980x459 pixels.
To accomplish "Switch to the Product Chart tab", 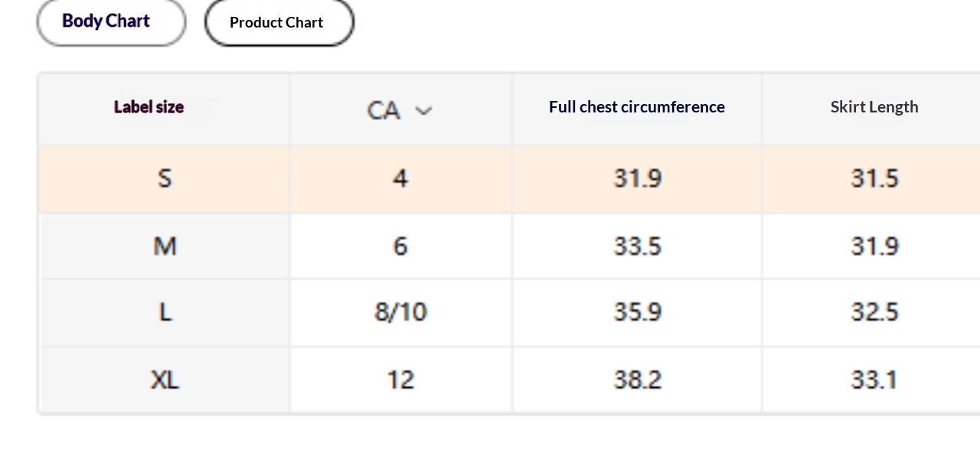I will [279, 23].
